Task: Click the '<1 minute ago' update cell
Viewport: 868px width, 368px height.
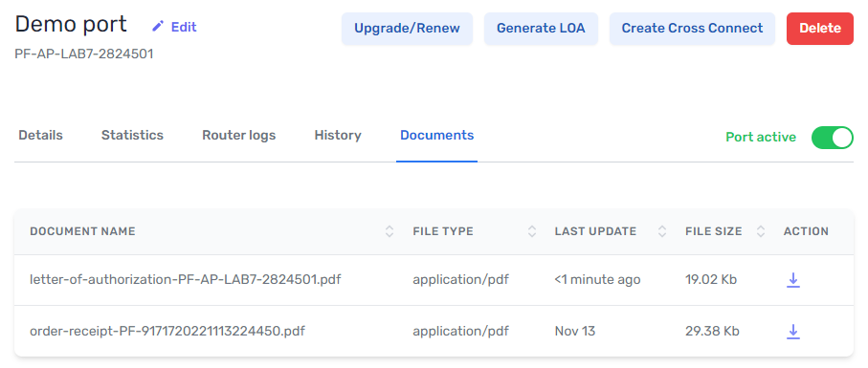Action: tap(597, 280)
